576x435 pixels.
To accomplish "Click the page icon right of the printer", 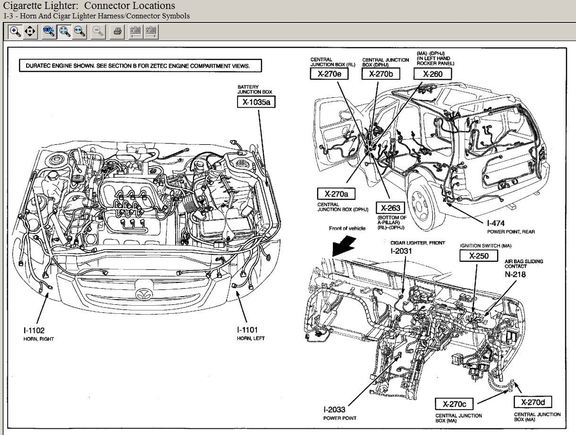I will click(x=136, y=32).
